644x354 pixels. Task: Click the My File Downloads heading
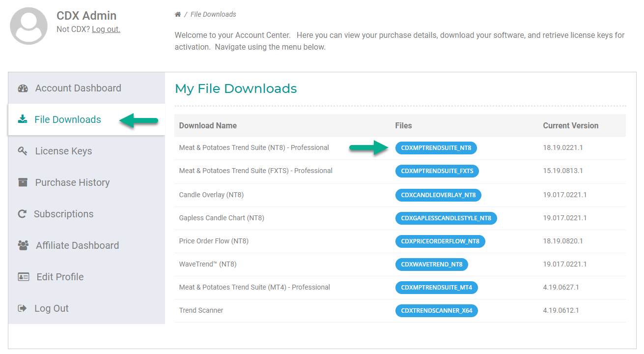(236, 88)
